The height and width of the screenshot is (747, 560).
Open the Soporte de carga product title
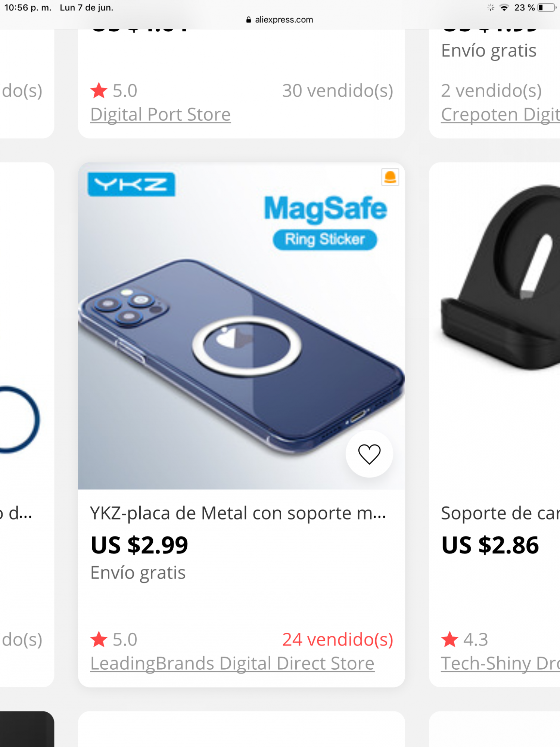click(501, 513)
